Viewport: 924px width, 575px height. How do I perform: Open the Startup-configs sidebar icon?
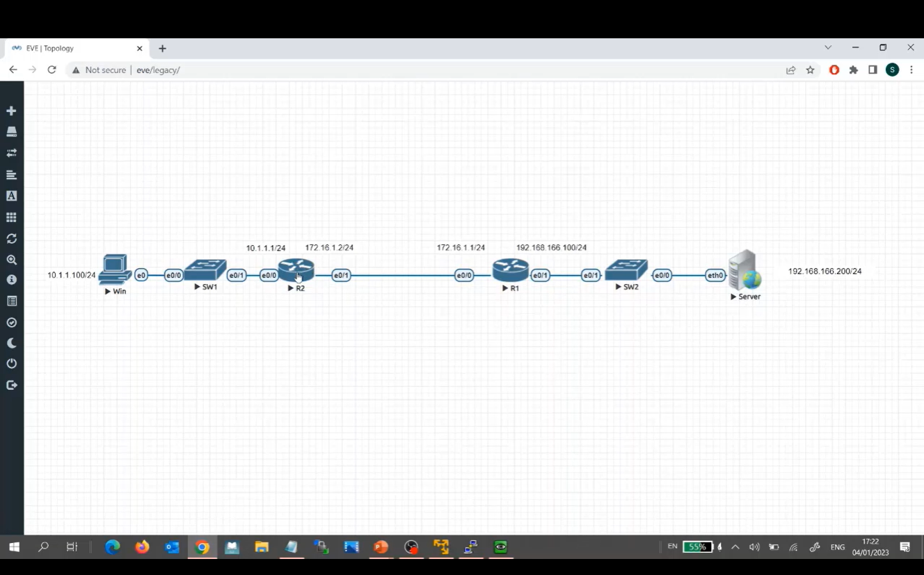[11, 175]
